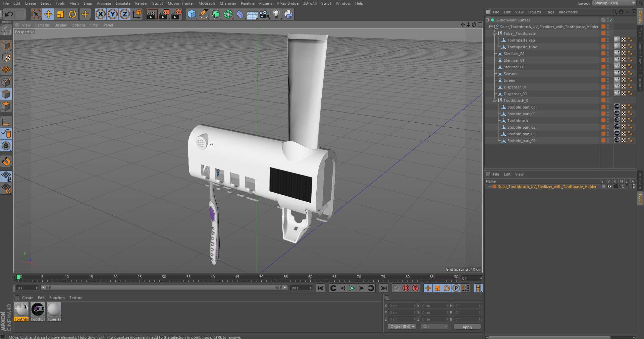
Task: Click the Undo arrow icon
Action: 9,14
